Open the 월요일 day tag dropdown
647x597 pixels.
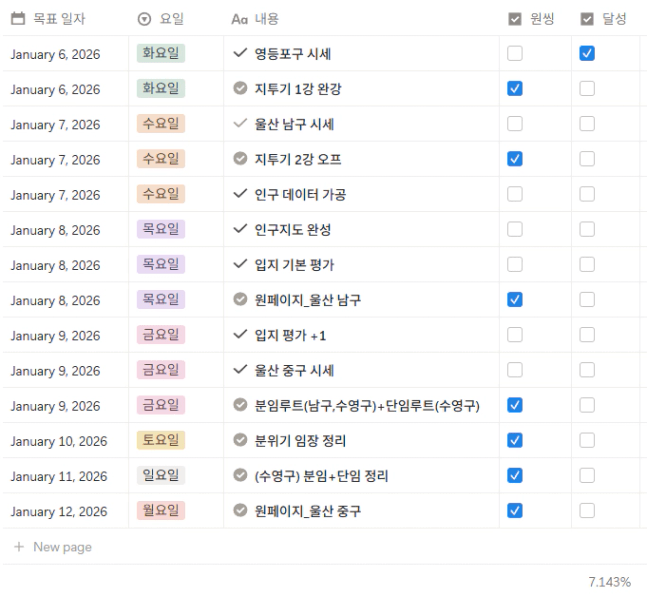pyautogui.click(x=161, y=511)
